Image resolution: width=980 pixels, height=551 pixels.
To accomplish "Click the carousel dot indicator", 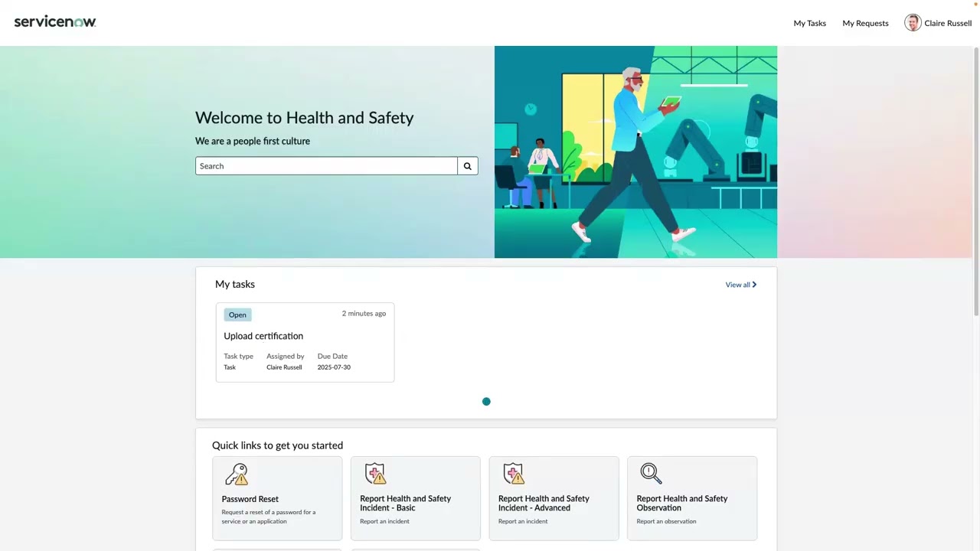I will pos(486,401).
